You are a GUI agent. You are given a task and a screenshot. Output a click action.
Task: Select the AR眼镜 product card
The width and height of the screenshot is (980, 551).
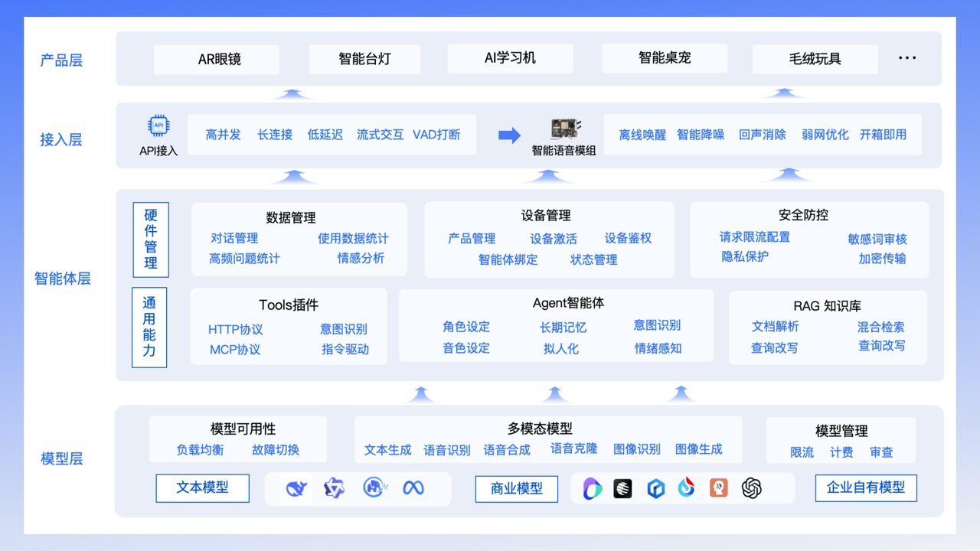pos(217,59)
